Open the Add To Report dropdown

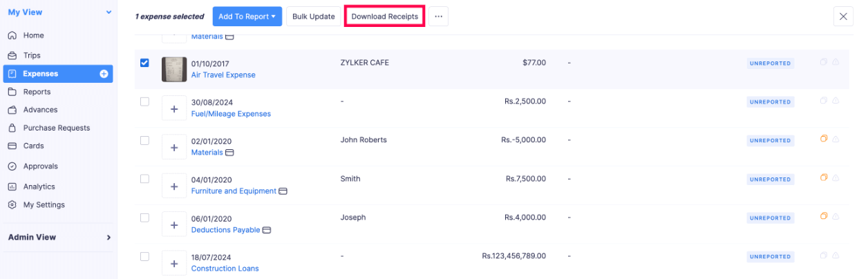[247, 17]
